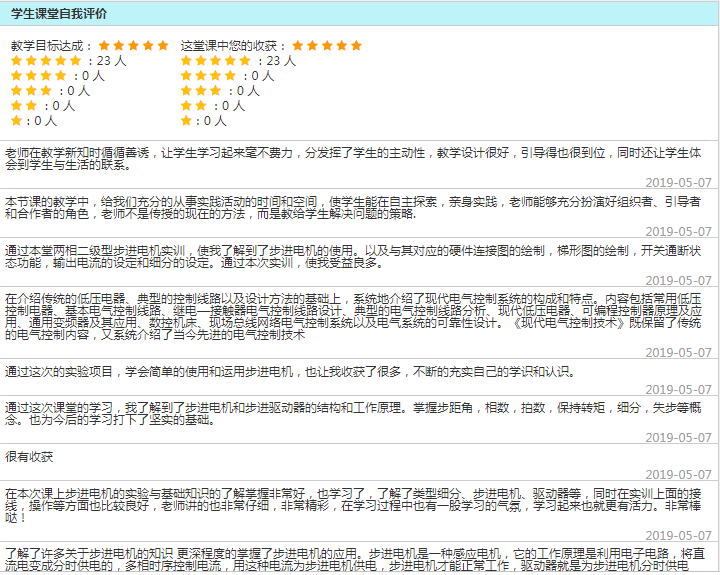Click three-star row under 教学目标达成
Image resolution: width=720 pixels, height=575 pixels.
point(31,91)
